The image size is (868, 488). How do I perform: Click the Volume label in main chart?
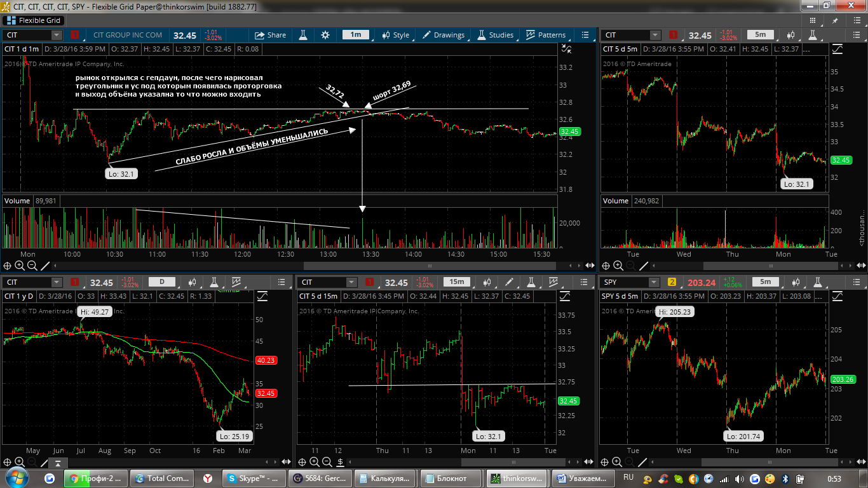(17, 201)
